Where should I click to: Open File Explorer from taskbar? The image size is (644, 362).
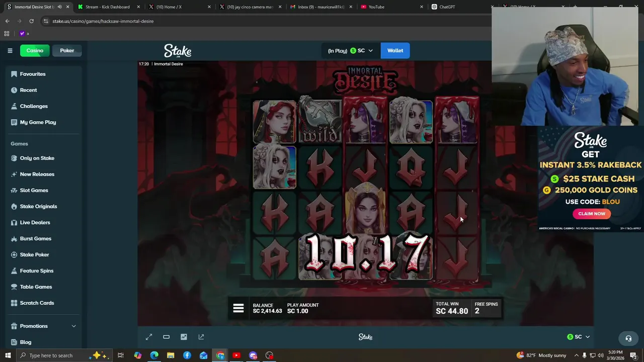point(171,355)
